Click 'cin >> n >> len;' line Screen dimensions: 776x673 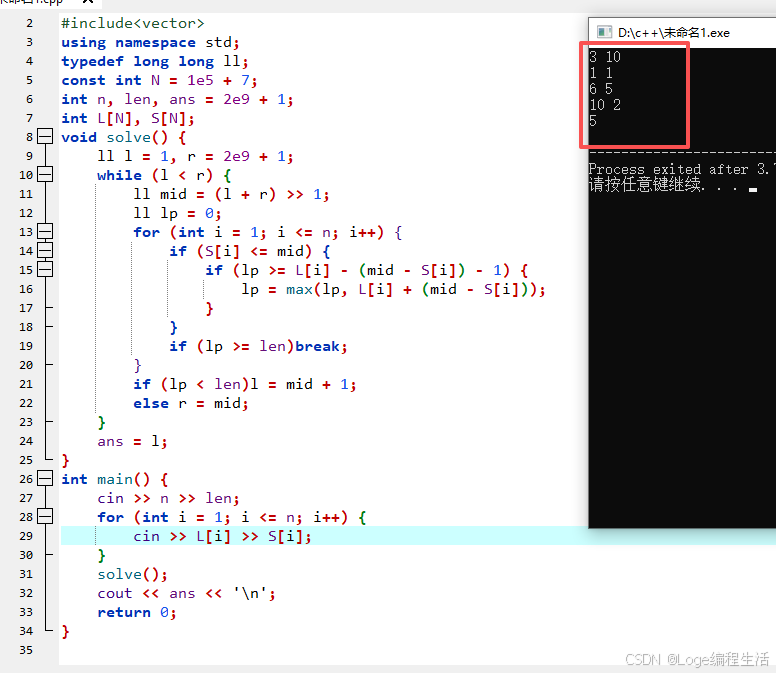coord(168,498)
